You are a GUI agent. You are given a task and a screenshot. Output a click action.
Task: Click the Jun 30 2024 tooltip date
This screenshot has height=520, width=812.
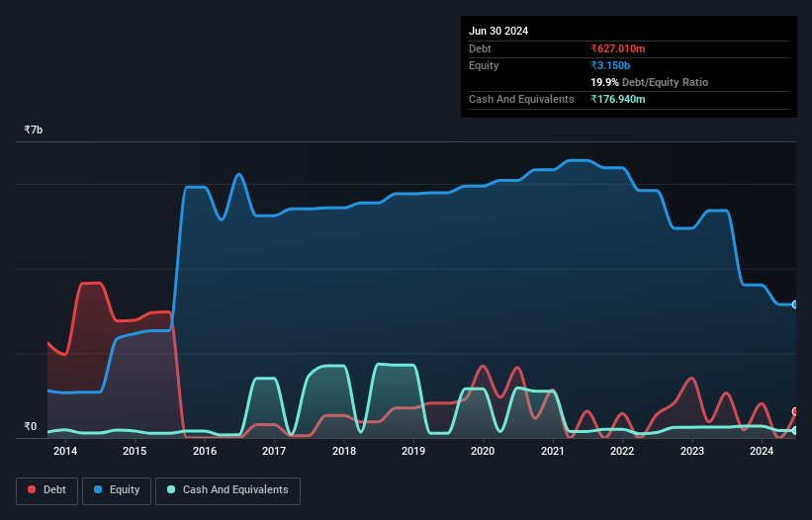(498, 31)
